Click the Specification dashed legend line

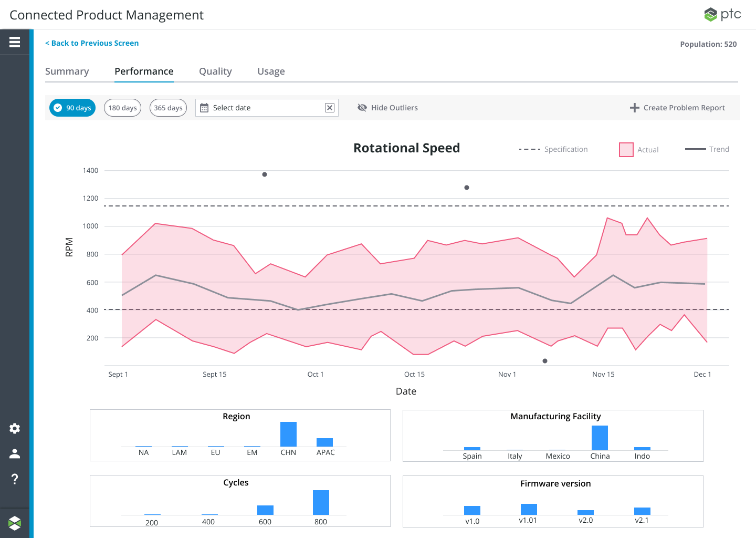click(x=530, y=149)
